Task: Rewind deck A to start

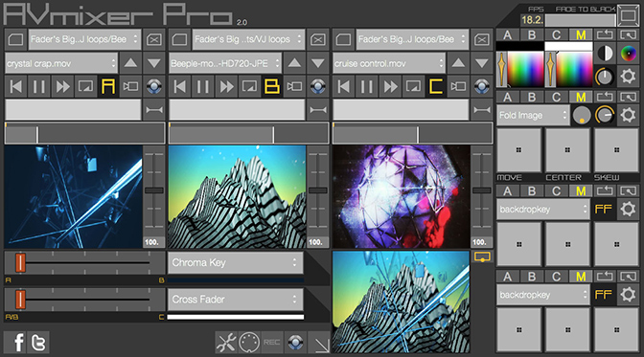Action: (15, 86)
